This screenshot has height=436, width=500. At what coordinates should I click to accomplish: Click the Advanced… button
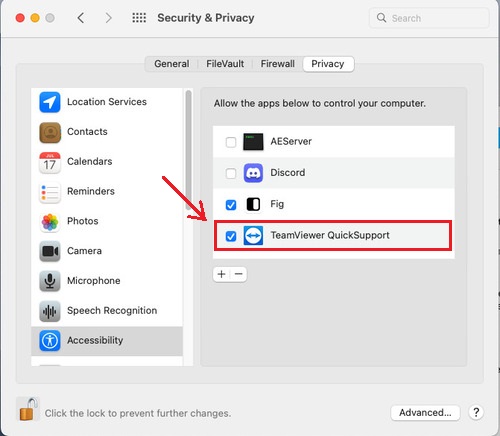[425, 413]
